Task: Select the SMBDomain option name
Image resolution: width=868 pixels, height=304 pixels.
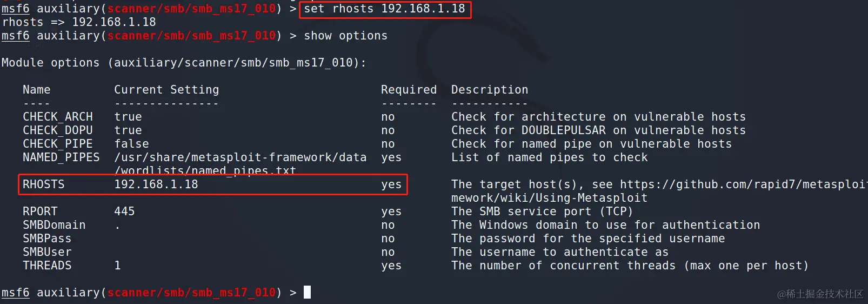Action: (54, 225)
